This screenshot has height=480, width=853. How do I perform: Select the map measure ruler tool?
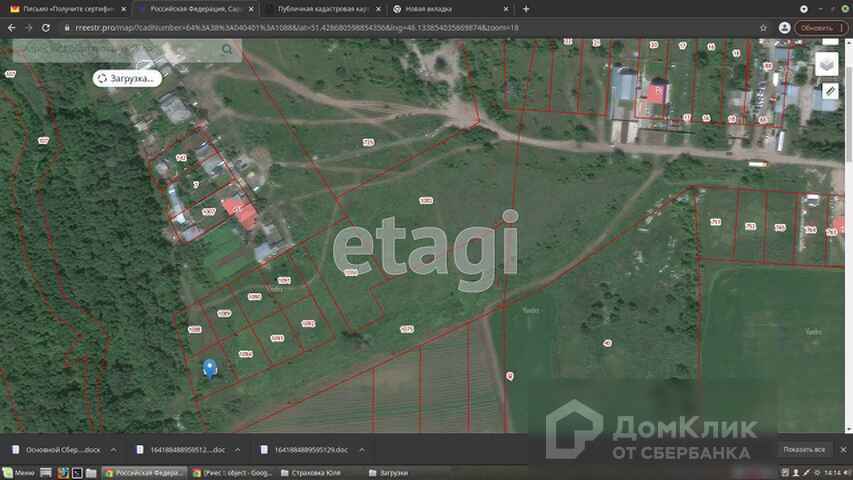(829, 91)
